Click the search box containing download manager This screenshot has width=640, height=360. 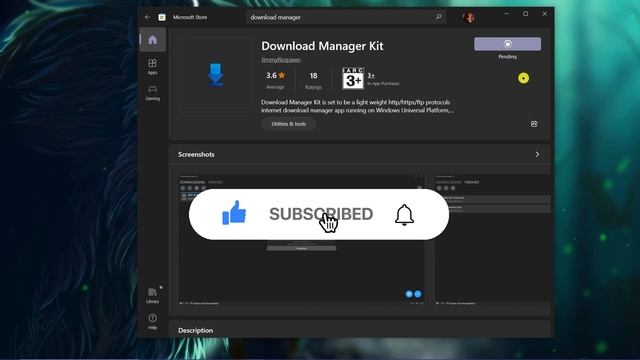(345, 17)
